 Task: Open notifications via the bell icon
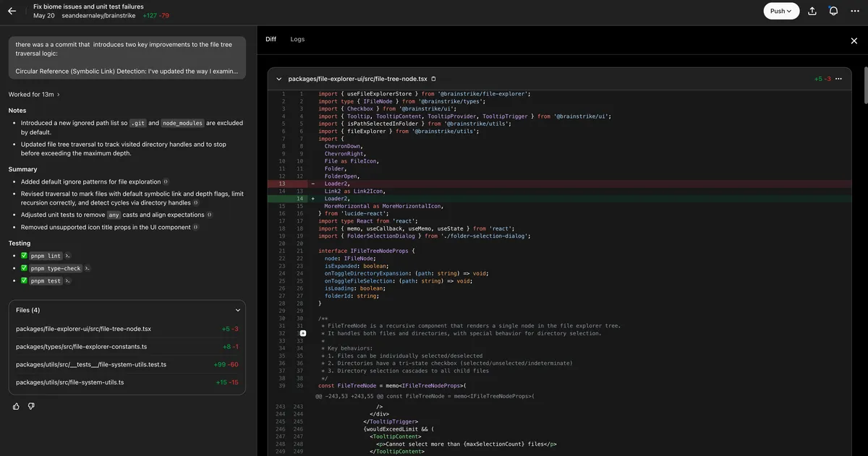pyautogui.click(x=833, y=11)
